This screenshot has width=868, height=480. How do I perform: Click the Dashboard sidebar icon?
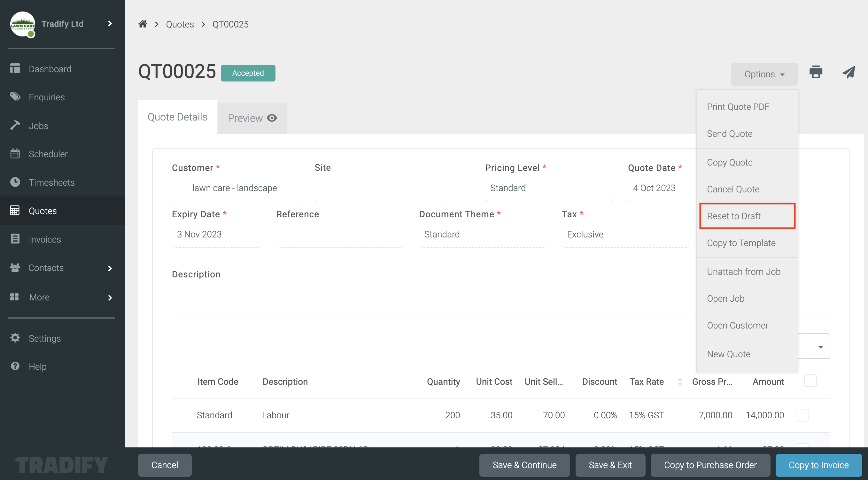[15, 68]
